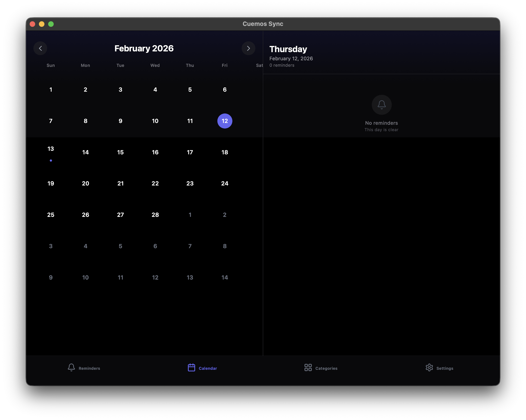Click the Calendar icon in bottom bar
The width and height of the screenshot is (526, 420).
pyautogui.click(x=191, y=367)
